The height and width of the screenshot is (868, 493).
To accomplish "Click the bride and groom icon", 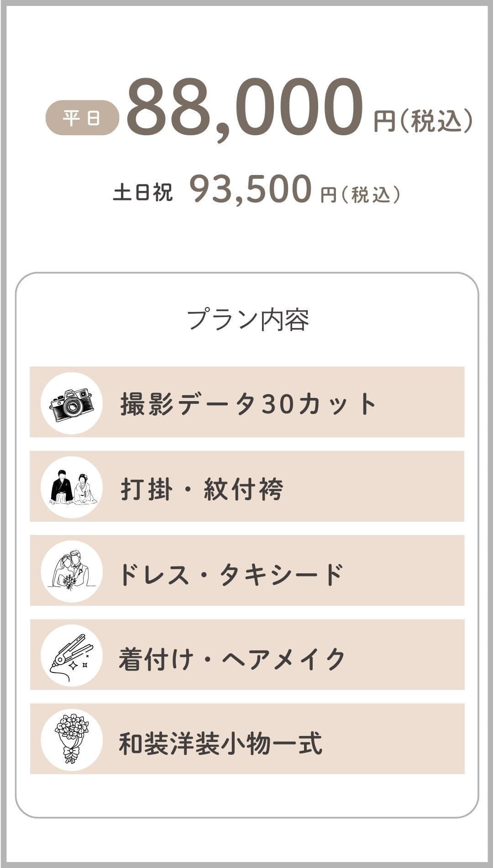I will pyautogui.click(x=71, y=572).
